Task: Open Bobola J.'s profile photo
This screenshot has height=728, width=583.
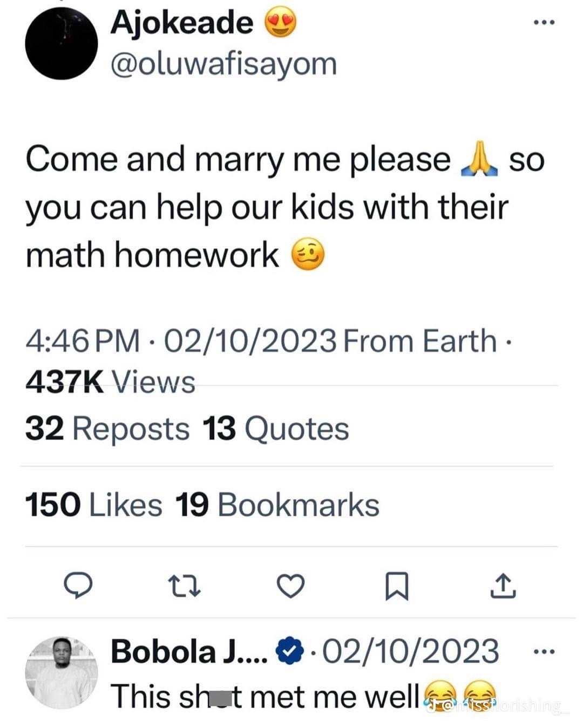Action: [x=62, y=672]
